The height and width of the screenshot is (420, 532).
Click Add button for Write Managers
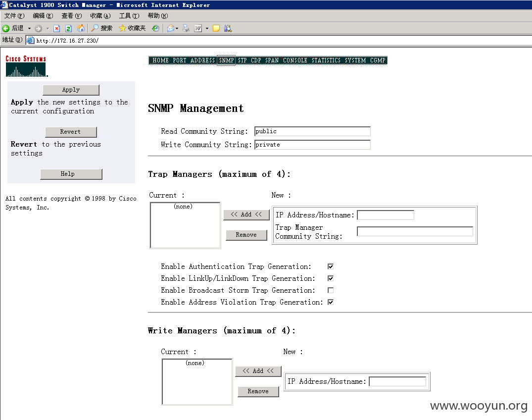258,371
